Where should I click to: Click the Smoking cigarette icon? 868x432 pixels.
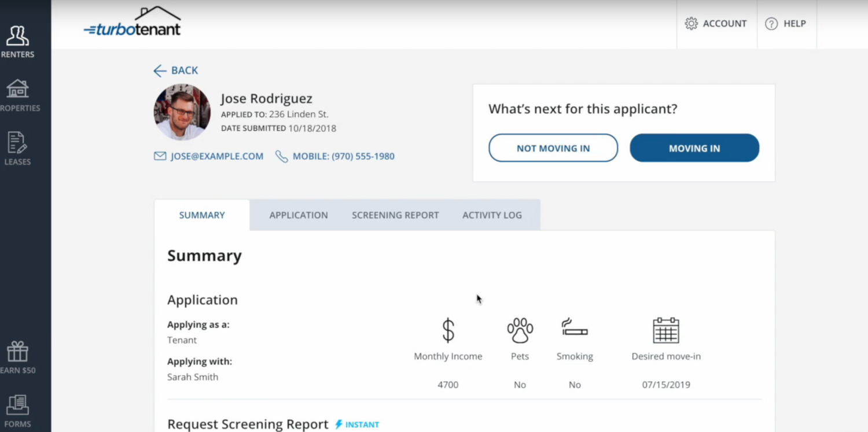[x=574, y=328]
